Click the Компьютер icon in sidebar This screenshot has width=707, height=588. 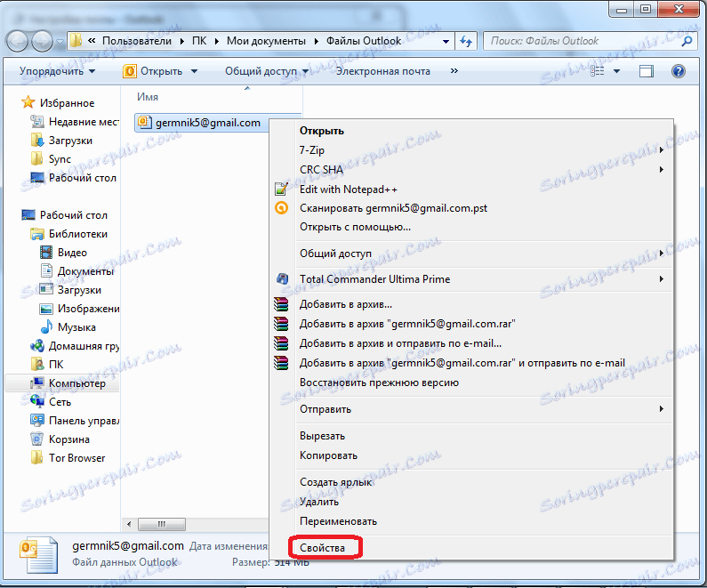[x=37, y=383]
